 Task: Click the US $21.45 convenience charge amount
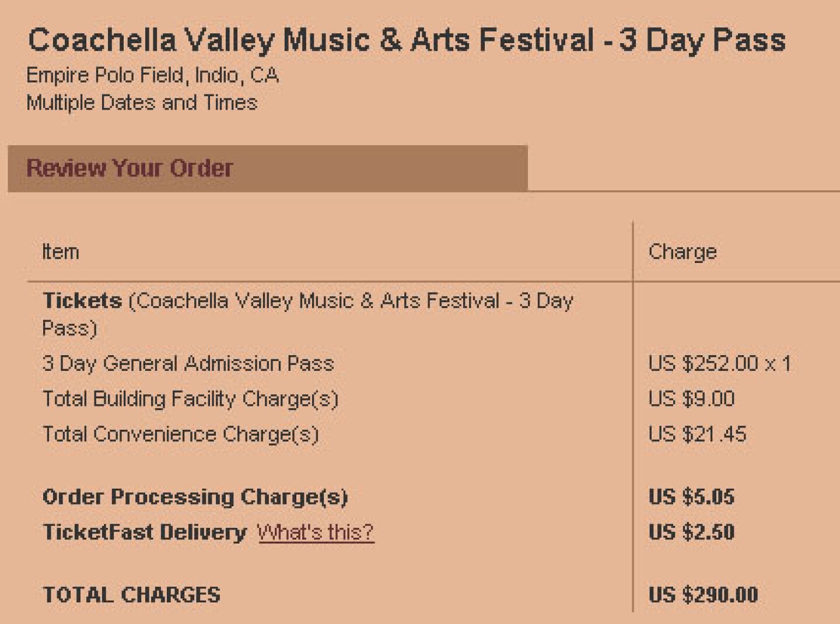[697, 434]
